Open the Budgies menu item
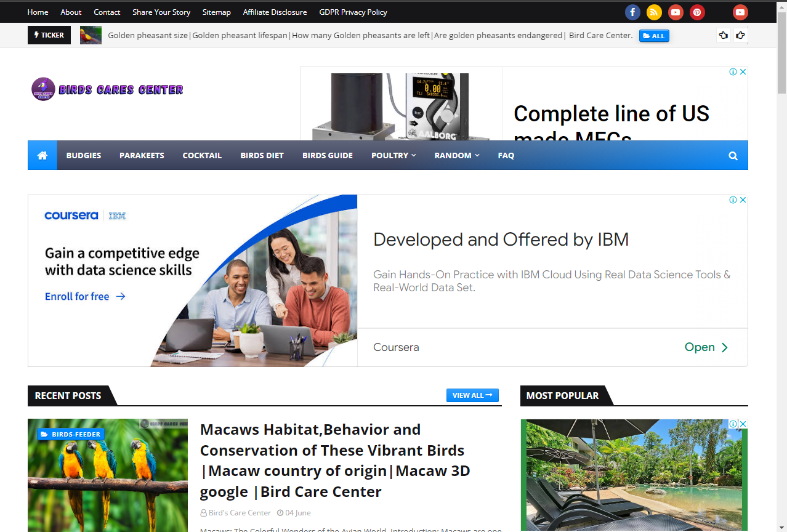The image size is (787, 532). click(84, 155)
